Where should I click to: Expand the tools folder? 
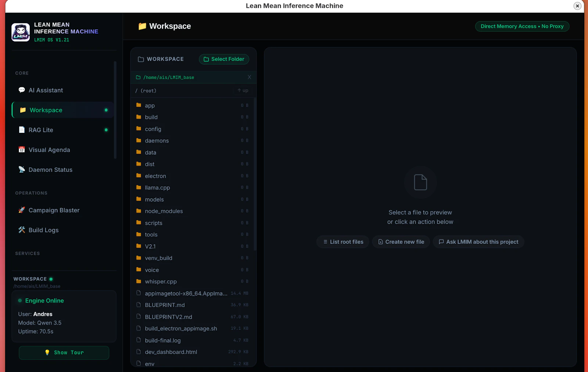pyautogui.click(x=193, y=234)
